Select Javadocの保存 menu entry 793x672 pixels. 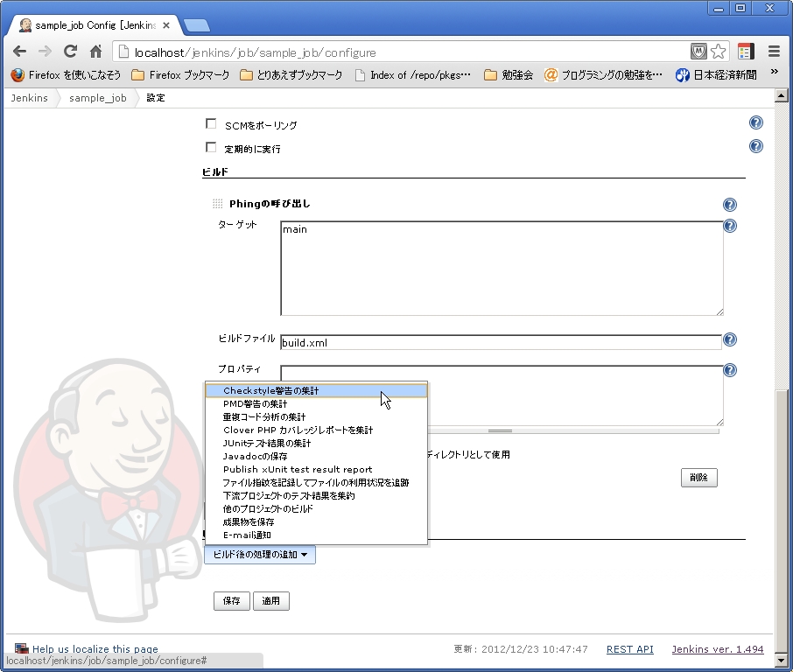(317, 457)
